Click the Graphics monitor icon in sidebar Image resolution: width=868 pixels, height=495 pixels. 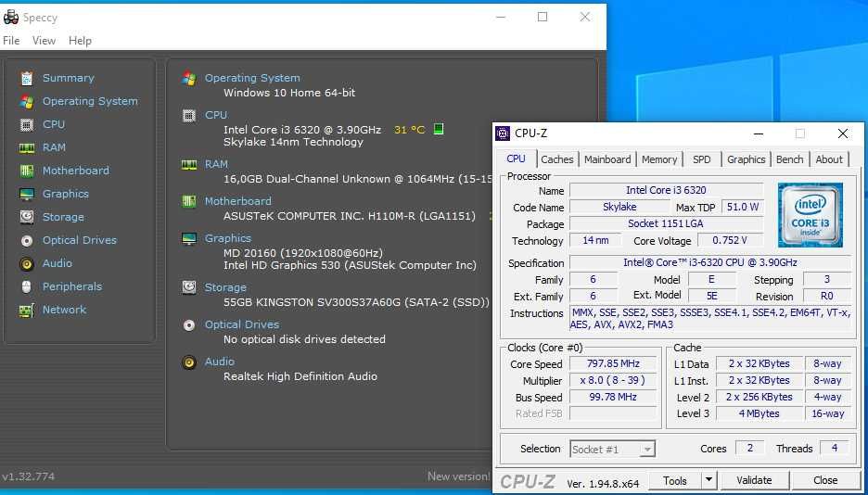27,194
